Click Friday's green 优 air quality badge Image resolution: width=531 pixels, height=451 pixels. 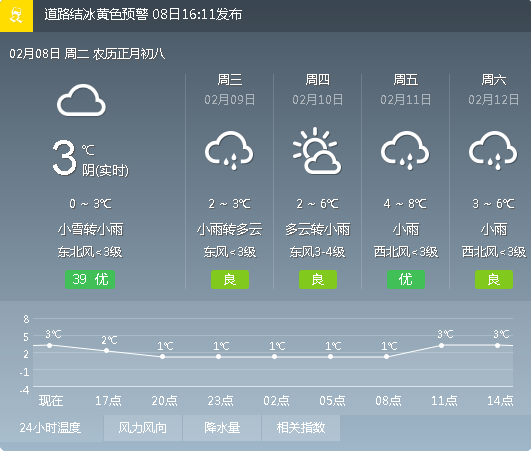tap(406, 279)
